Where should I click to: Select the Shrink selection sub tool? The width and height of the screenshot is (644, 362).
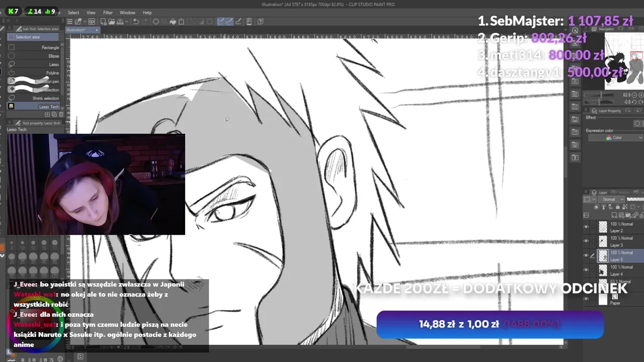[34, 98]
